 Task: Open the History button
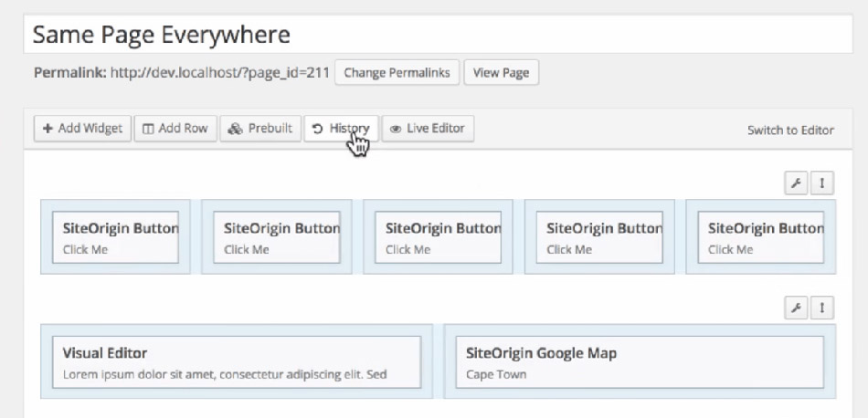click(x=341, y=129)
